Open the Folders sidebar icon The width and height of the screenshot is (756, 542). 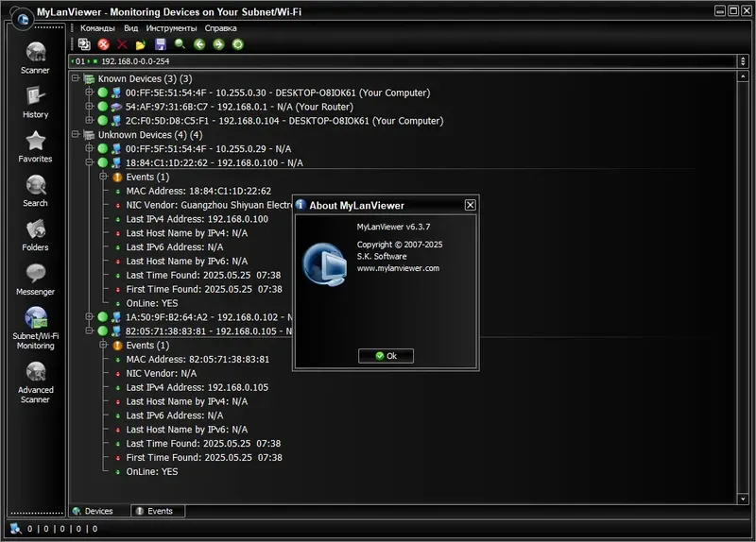35,235
